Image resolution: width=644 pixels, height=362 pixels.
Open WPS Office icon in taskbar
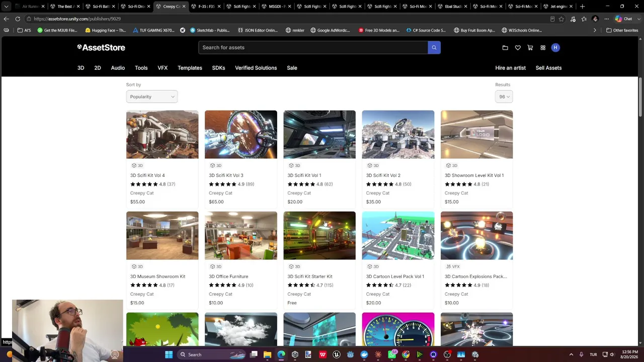(323, 354)
